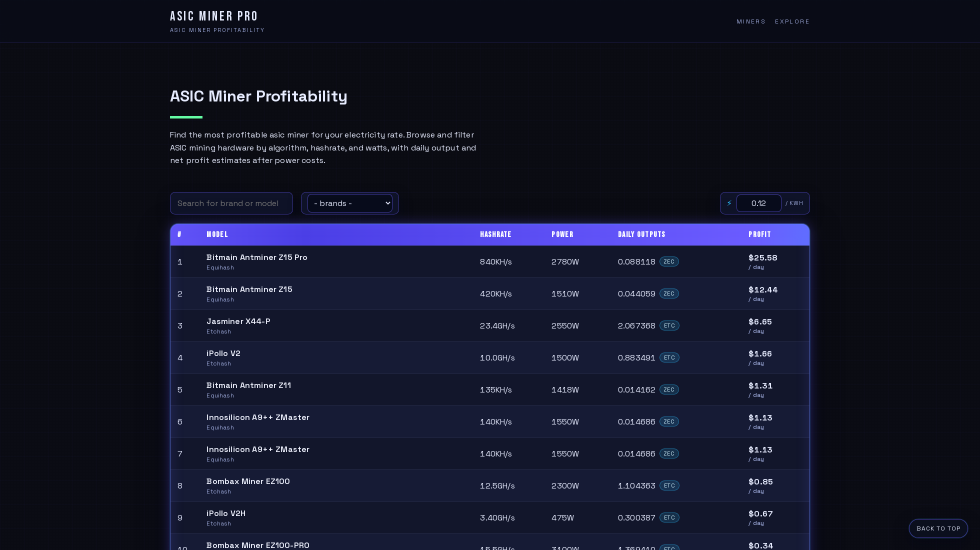
Task: Click the ZEC badge for Antminer Z11
Action: pos(669,389)
